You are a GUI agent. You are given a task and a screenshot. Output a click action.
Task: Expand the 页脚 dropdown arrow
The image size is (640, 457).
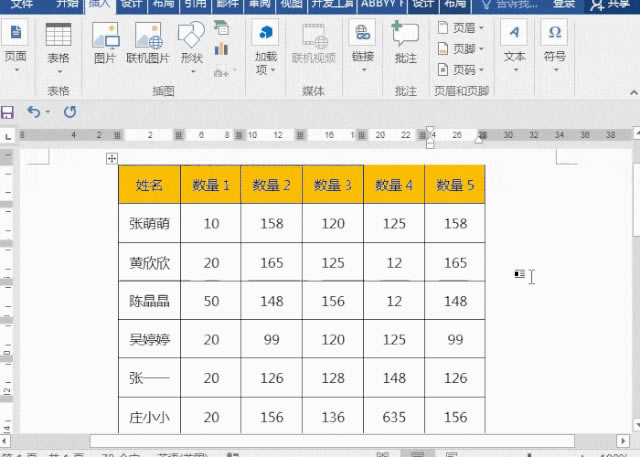click(481, 49)
